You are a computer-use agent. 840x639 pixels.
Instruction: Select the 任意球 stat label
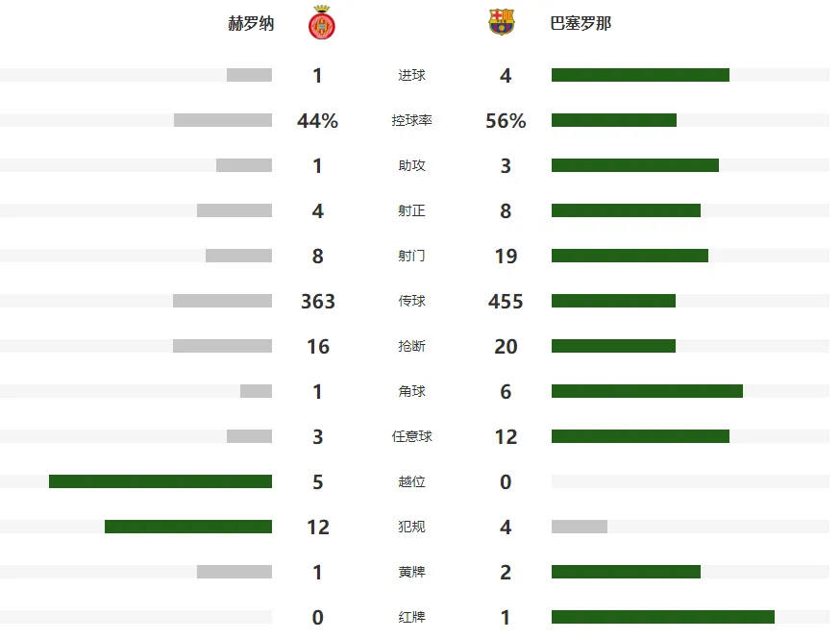tap(411, 436)
